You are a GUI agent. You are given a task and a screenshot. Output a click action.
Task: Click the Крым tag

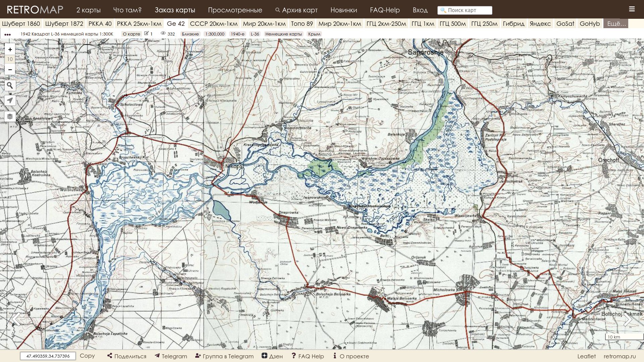(x=314, y=34)
